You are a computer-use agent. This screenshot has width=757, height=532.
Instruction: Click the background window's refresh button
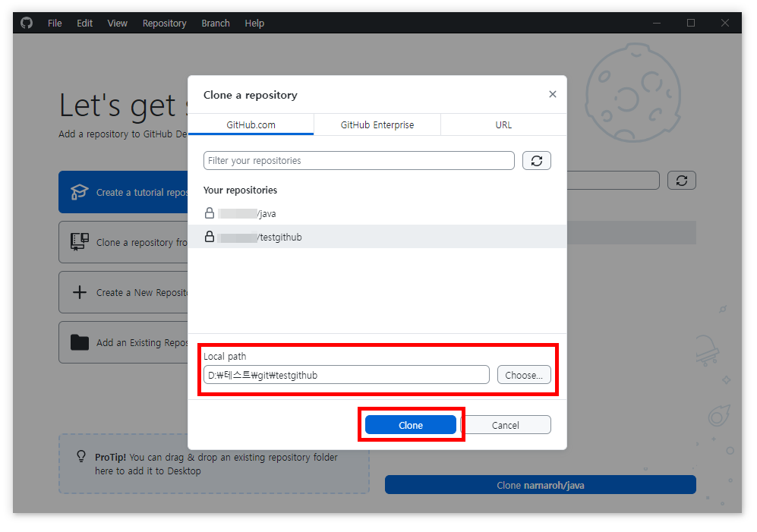coord(681,181)
